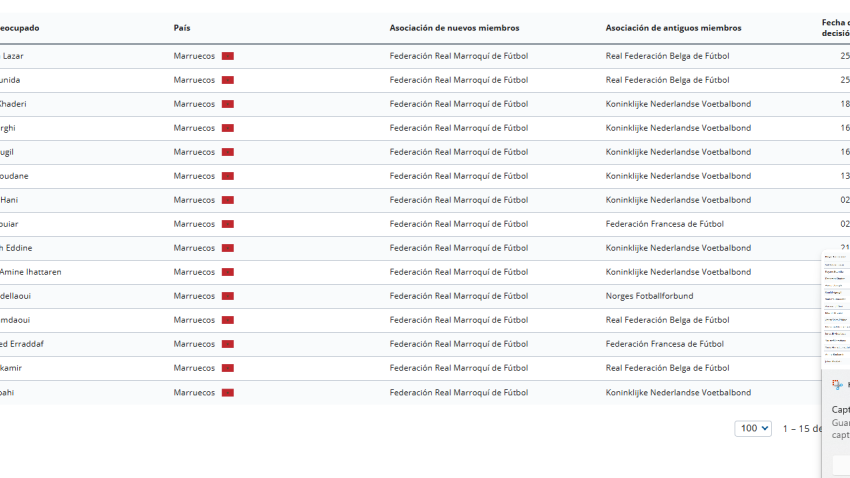This screenshot has width=850, height=478.
Task: Click the Morocco flag in the Amine Ihattaren row
Action: point(227,272)
